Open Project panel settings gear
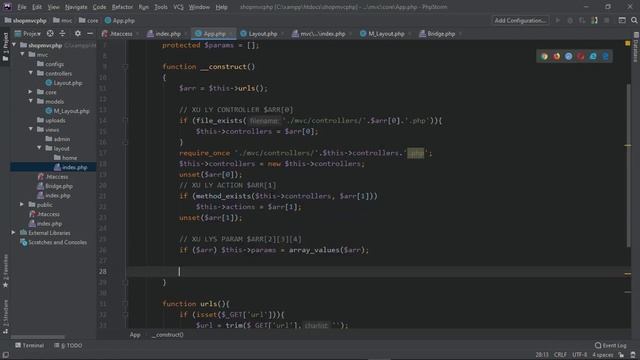This screenshot has width=640, height=360. tap(78, 33)
